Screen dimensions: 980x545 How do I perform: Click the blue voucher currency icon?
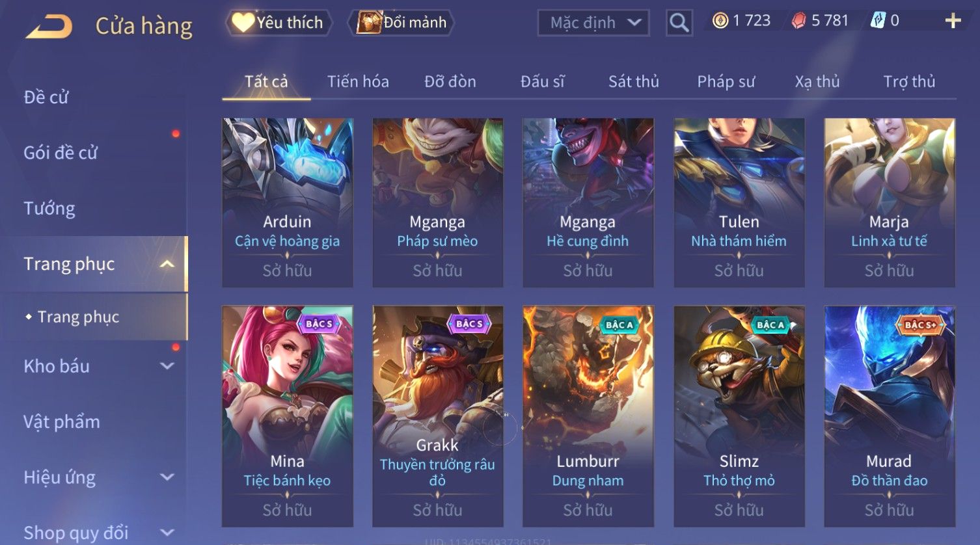878,21
